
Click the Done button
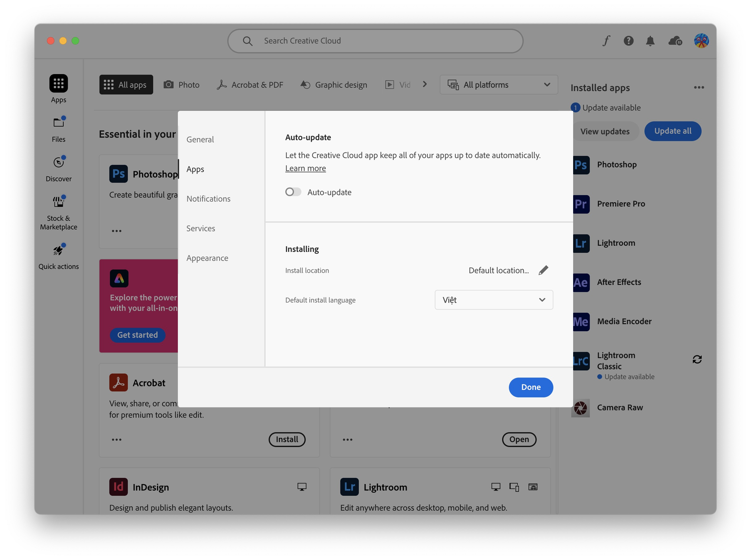click(x=531, y=387)
